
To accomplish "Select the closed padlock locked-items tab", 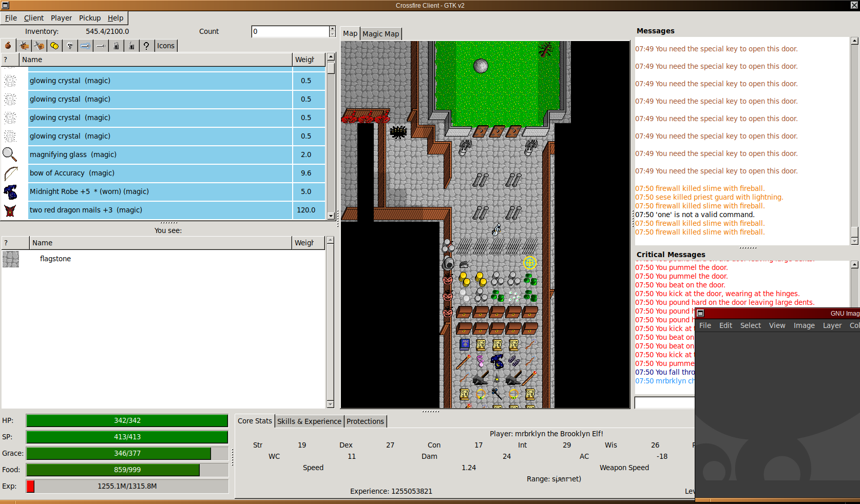I will point(116,46).
